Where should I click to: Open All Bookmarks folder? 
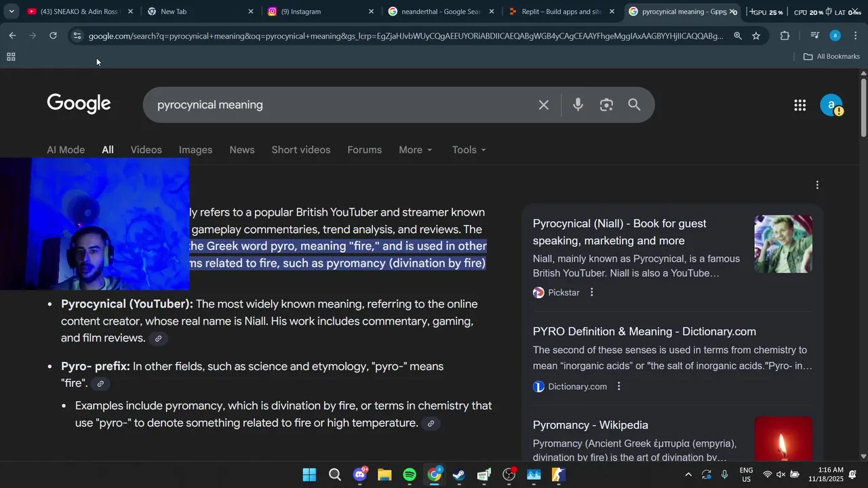pyautogui.click(x=831, y=57)
